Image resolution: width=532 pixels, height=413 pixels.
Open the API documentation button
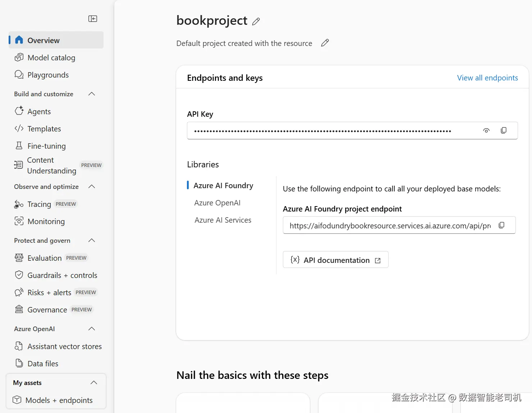tap(336, 260)
